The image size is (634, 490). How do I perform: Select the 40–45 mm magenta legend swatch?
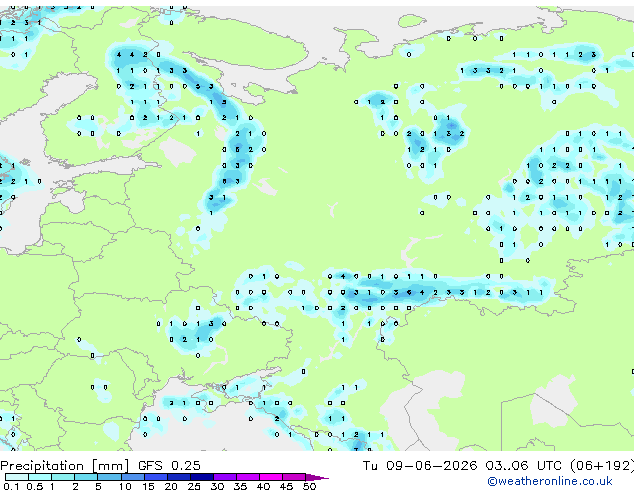(x=271, y=477)
